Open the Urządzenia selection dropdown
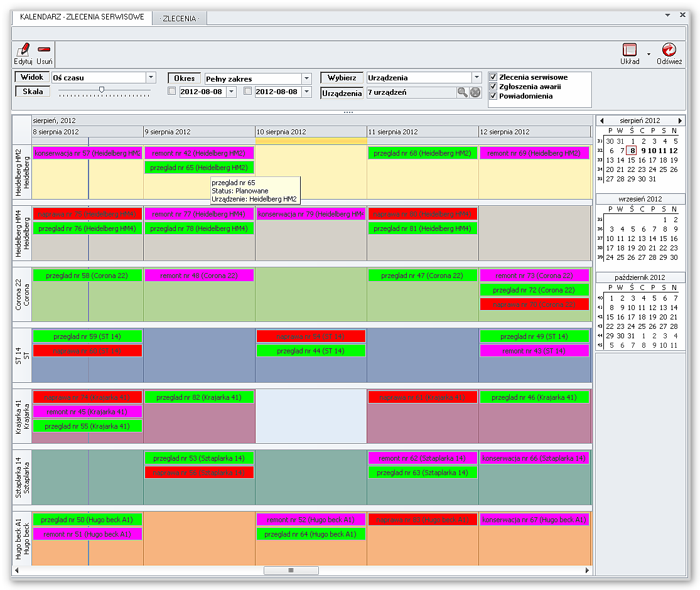This screenshot has height=590, width=700. [x=477, y=78]
